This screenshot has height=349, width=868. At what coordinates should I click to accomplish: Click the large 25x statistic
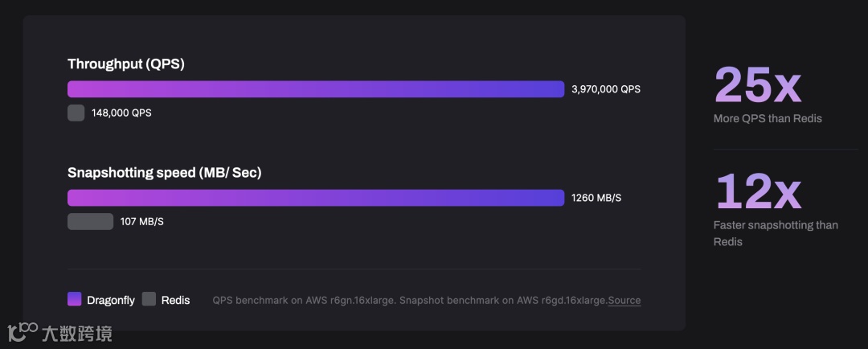tap(758, 84)
